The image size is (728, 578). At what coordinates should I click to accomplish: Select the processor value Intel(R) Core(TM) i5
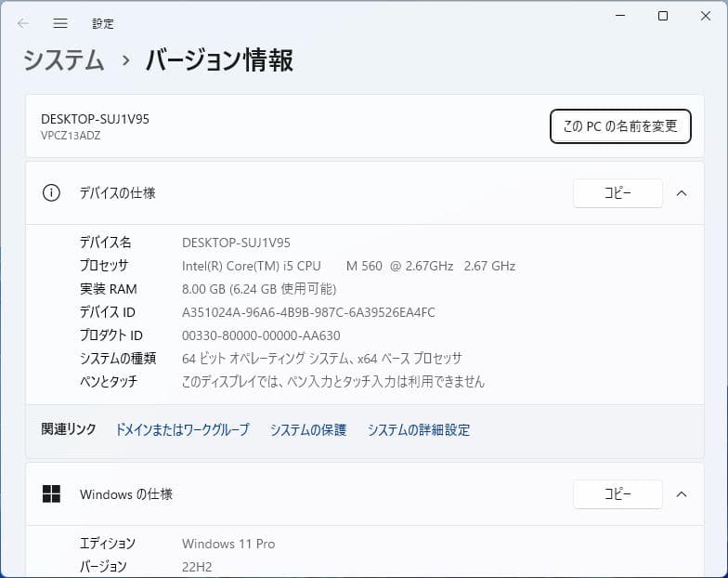(x=349, y=266)
